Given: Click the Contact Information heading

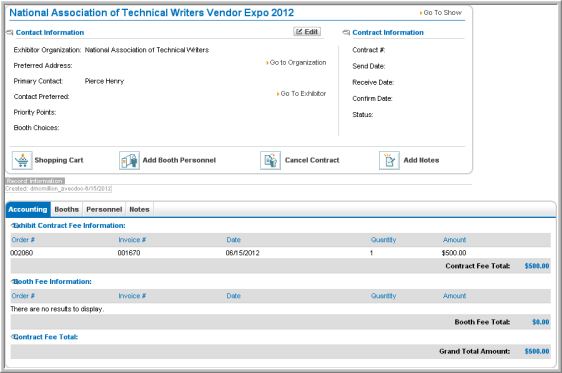Looking at the screenshot, I should [x=50, y=33].
